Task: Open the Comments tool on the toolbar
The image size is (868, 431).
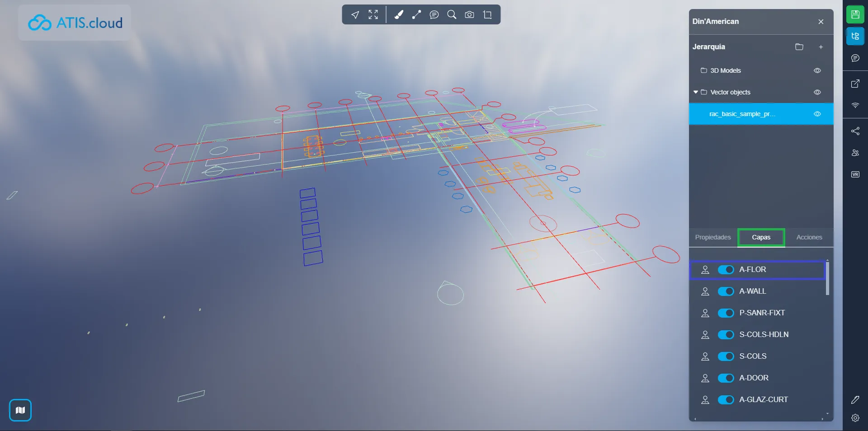Action: click(434, 14)
